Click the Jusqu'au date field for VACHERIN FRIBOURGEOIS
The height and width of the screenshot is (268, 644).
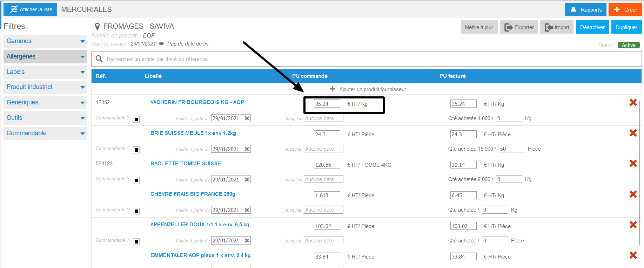(323, 118)
